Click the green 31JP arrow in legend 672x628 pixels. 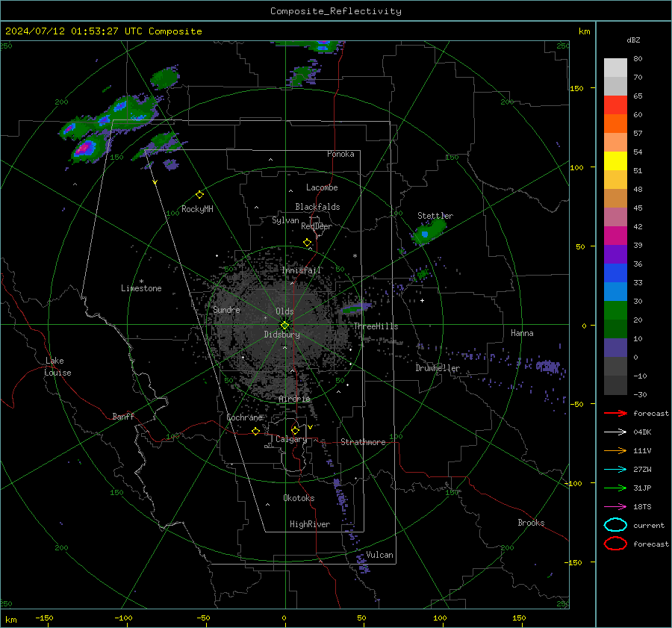click(x=615, y=488)
